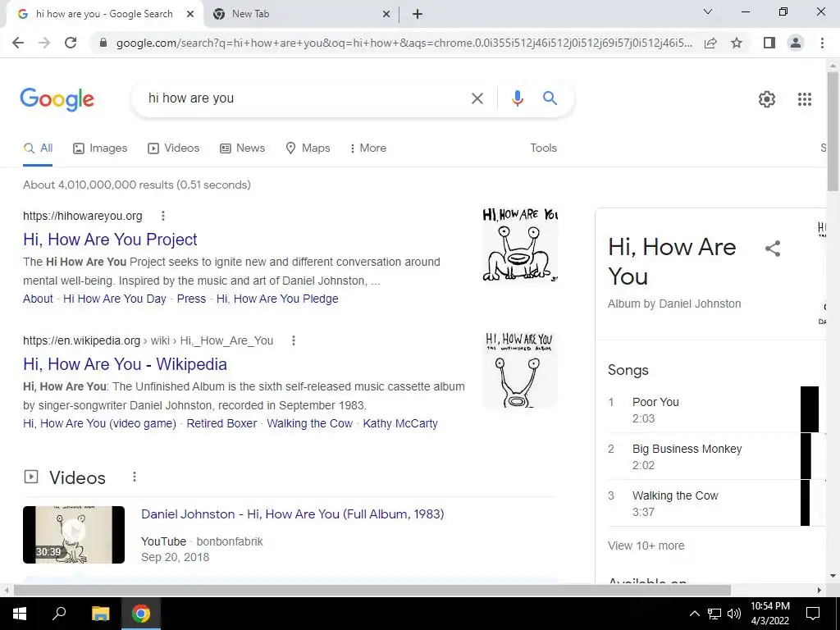This screenshot has height=630, width=840.
Task: Switch to Videos results
Action: [174, 148]
